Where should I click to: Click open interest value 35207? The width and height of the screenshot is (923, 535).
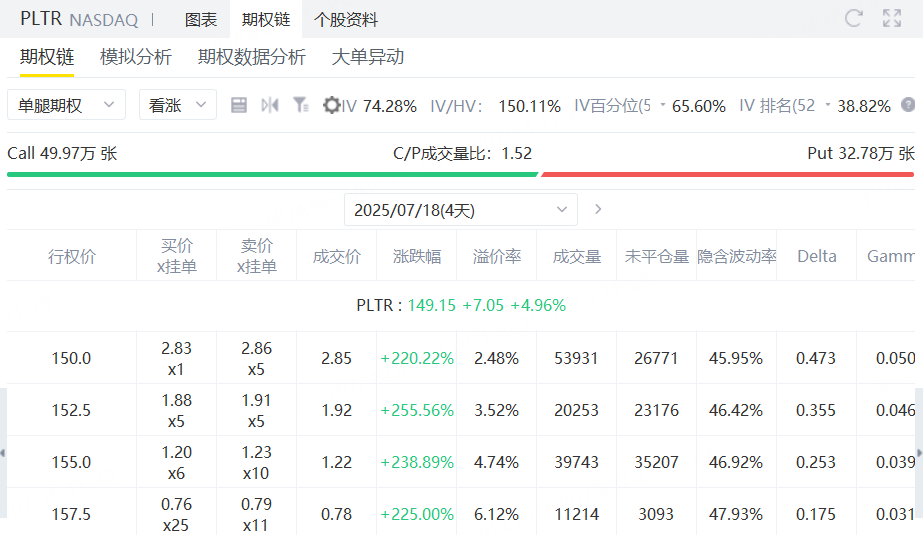(x=656, y=462)
